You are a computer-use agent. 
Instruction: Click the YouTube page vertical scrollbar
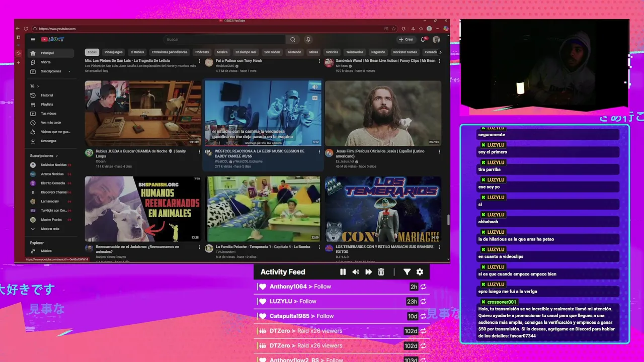pos(448,220)
